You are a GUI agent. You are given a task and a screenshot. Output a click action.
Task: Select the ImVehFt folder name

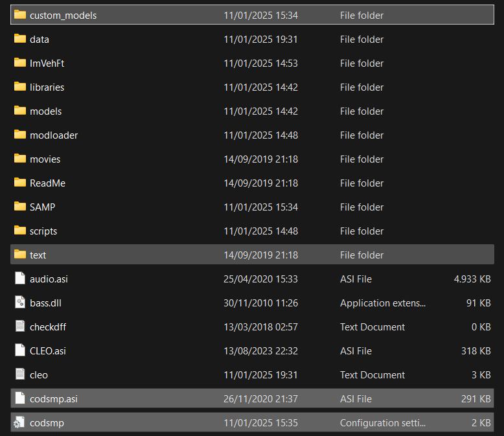47,63
